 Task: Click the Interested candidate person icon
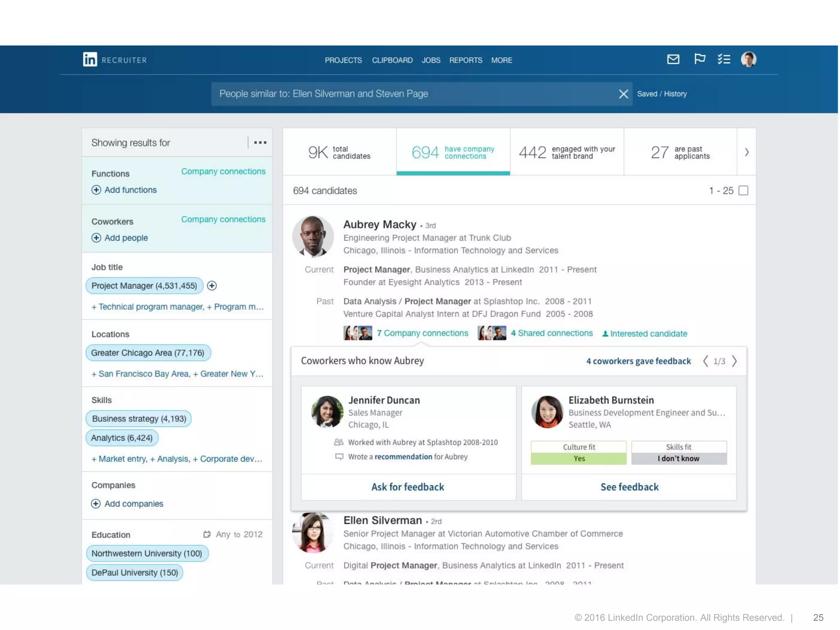point(605,334)
